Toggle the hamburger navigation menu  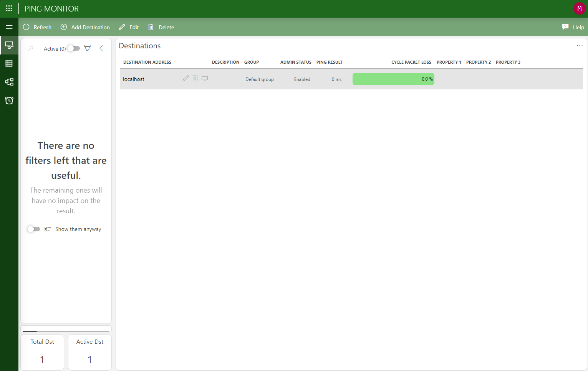(x=9, y=27)
